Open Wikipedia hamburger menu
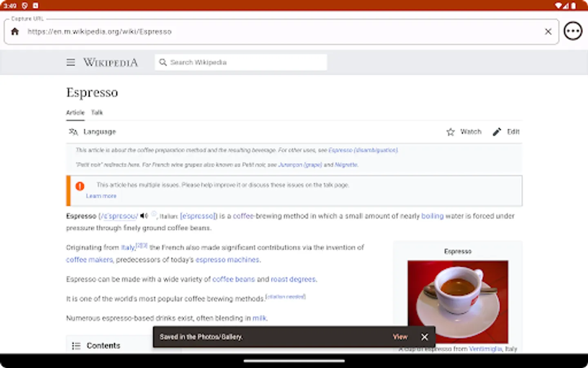Viewport: 588px width, 368px height. click(x=71, y=62)
